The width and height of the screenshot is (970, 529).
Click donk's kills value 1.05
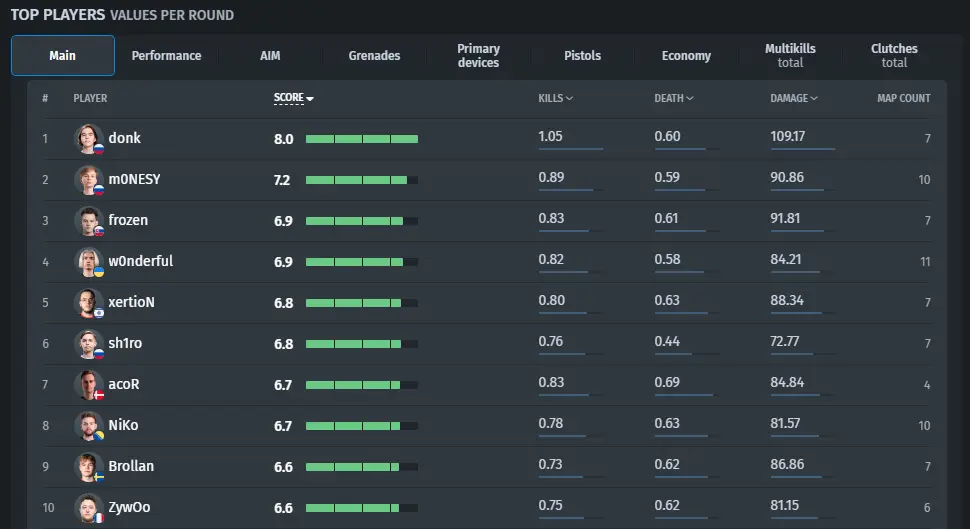550,136
